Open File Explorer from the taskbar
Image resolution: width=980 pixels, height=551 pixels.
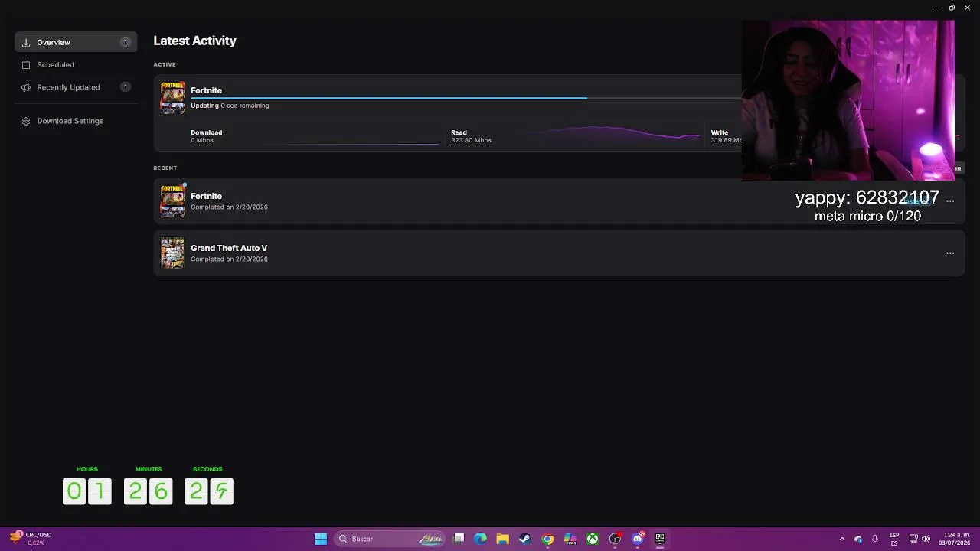pyautogui.click(x=502, y=539)
